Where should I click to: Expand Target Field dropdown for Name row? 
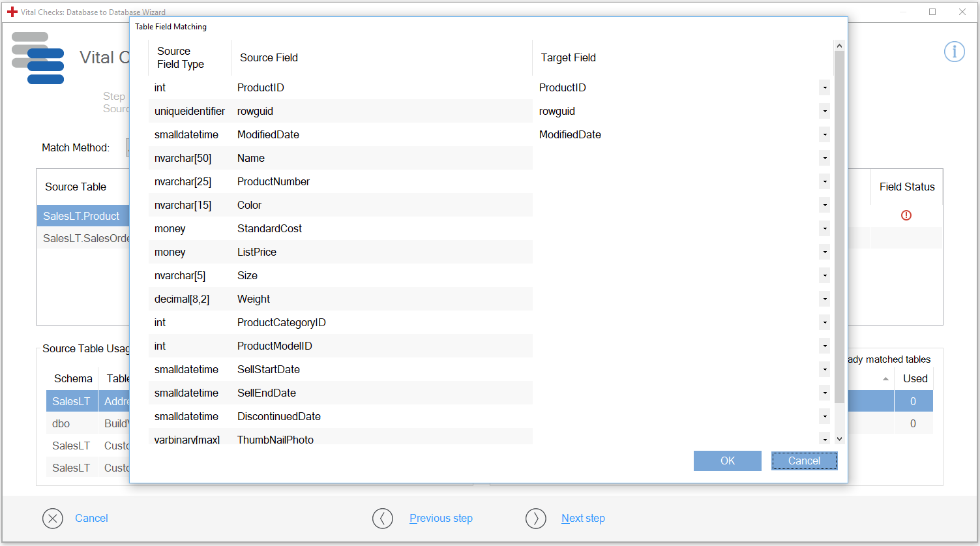[825, 159]
